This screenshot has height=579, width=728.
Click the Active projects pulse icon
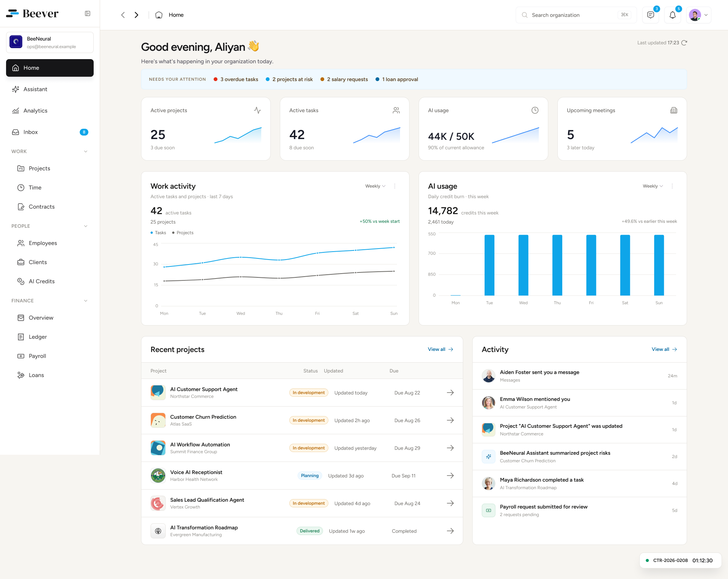coord(257,110)
